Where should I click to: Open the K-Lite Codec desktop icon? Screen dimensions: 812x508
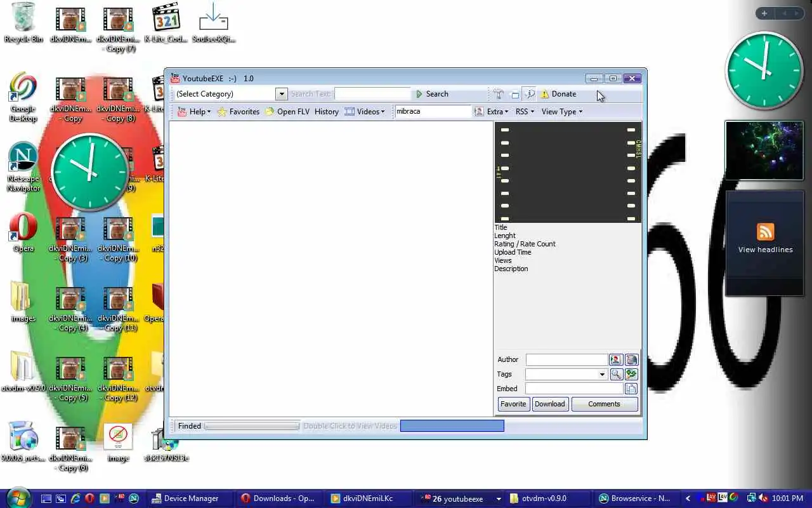coord(167,23)
